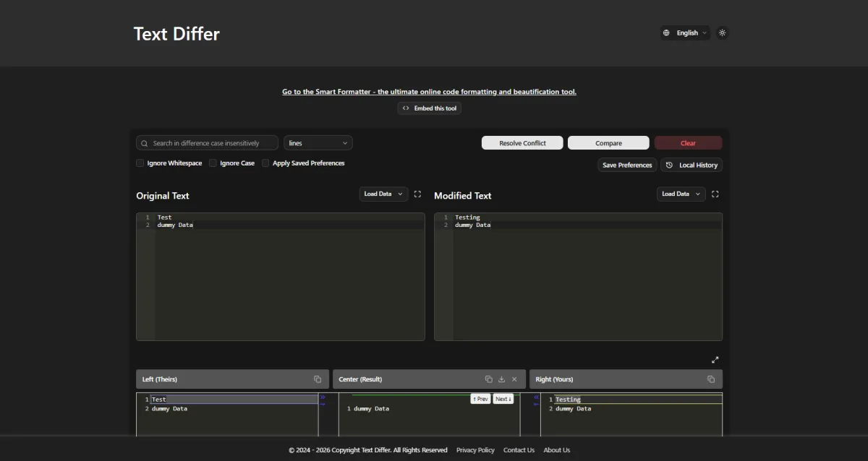Click the Left (Theirs) panel header
The image size is (868, 461).
coord(232,379)
